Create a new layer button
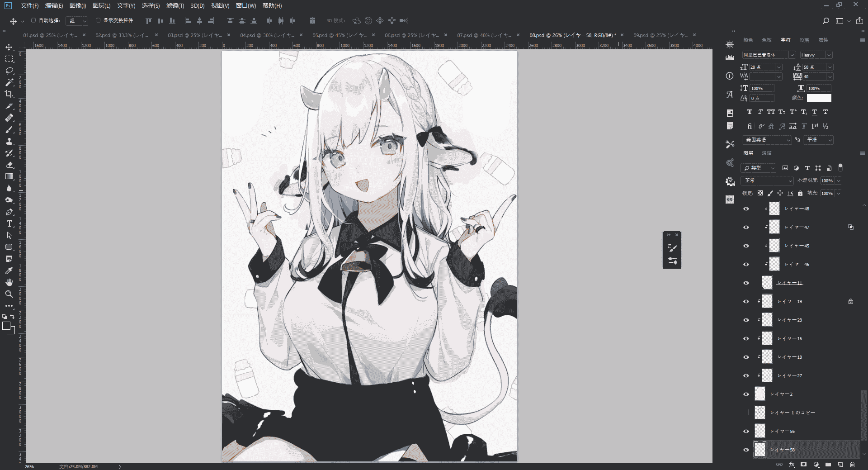 click(x=840, y=465)
